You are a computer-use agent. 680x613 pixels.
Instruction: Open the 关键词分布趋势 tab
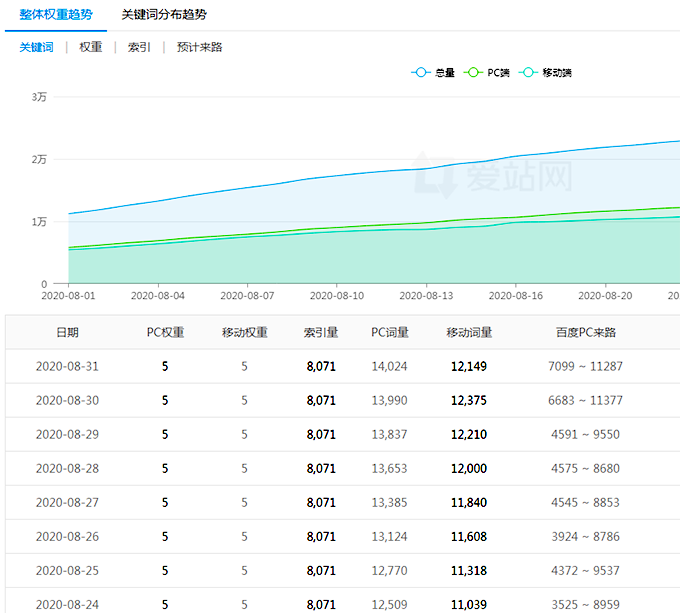coord(164,15)
